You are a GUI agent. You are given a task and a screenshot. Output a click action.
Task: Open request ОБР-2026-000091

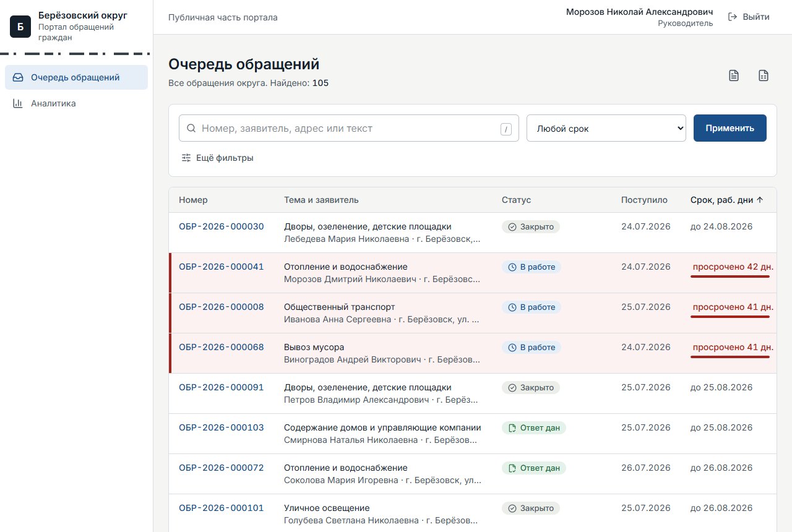pos(222,387)
